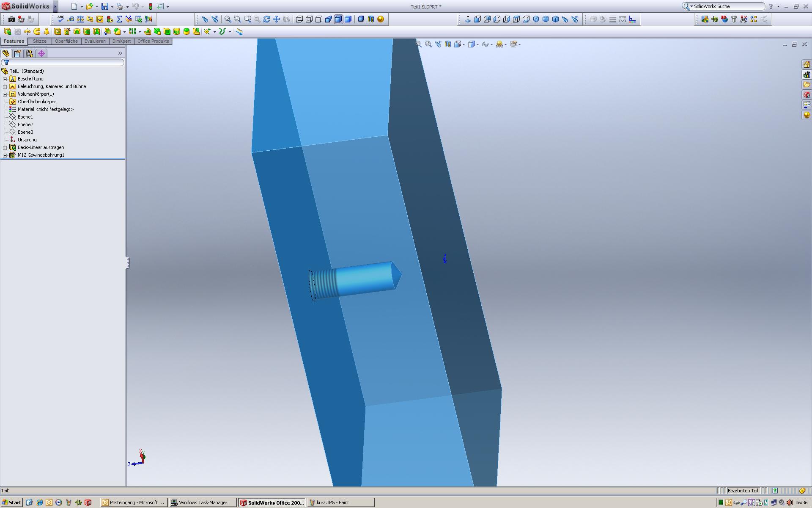This screenshot has height=508, width=812.
Task: Expand the Beschriftung tree node
Action: pos(5,79)
